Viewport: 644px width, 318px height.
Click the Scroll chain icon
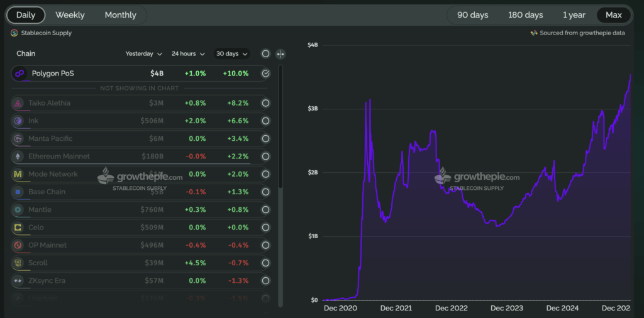[17, 263]
